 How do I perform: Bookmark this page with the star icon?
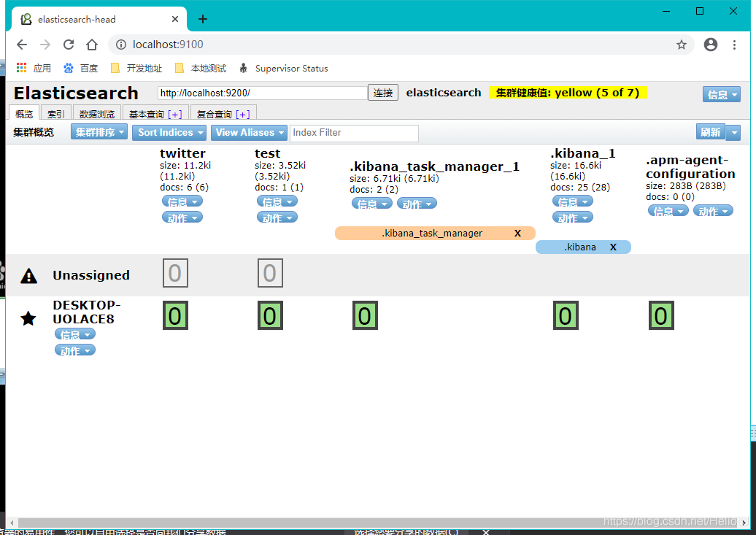682,45
